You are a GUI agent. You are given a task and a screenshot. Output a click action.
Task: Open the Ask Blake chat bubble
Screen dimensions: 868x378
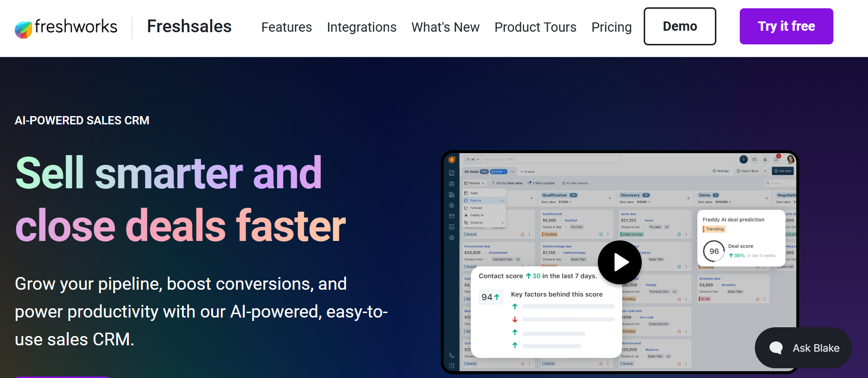click(803, 348)
